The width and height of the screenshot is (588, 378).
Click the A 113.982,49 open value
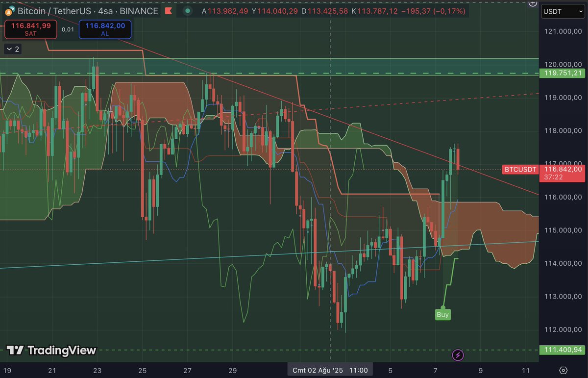[x=225, y=11]
